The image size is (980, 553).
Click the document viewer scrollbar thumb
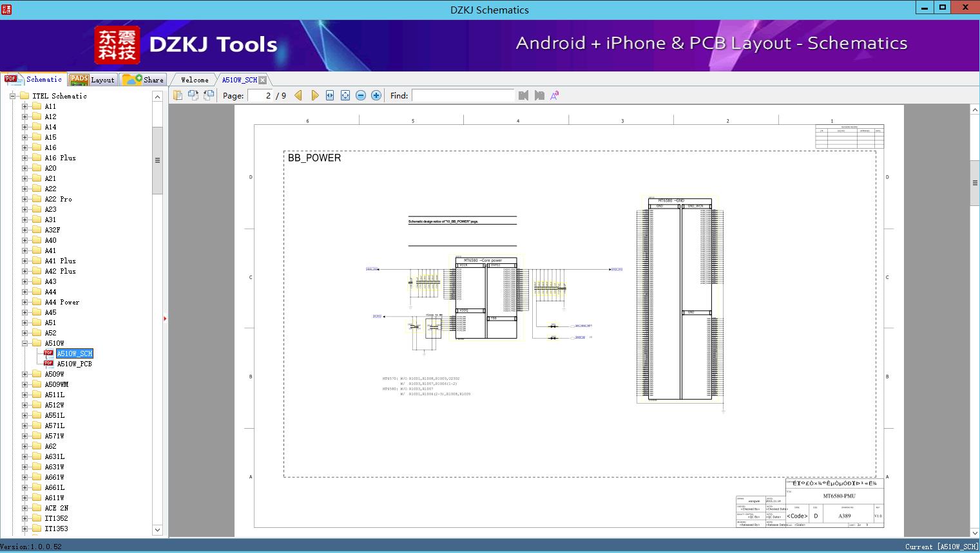click(975, 183)
